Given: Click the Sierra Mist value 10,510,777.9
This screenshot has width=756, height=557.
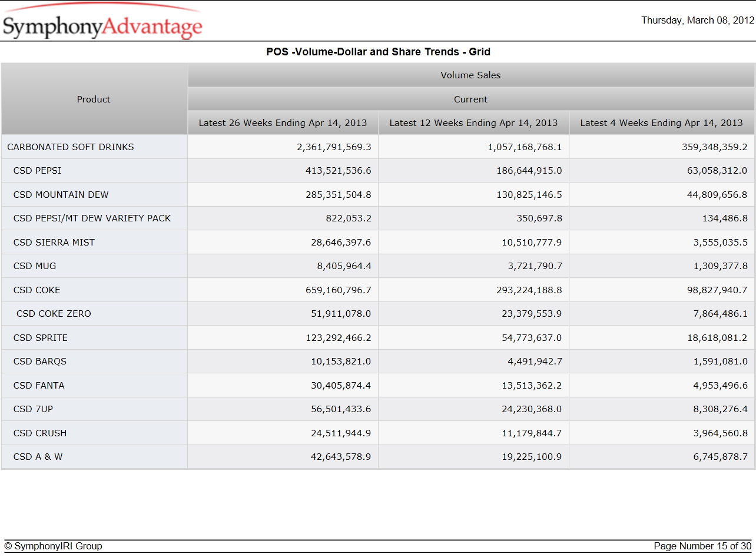Looking at the screenshot, I should pos(532,243).
